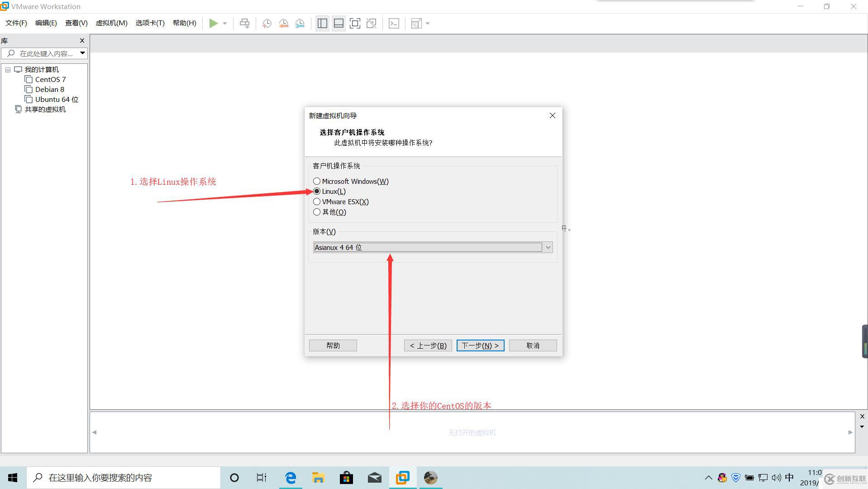
Task: Click the volume speaker tray icon
Action: tap(777, 478)
